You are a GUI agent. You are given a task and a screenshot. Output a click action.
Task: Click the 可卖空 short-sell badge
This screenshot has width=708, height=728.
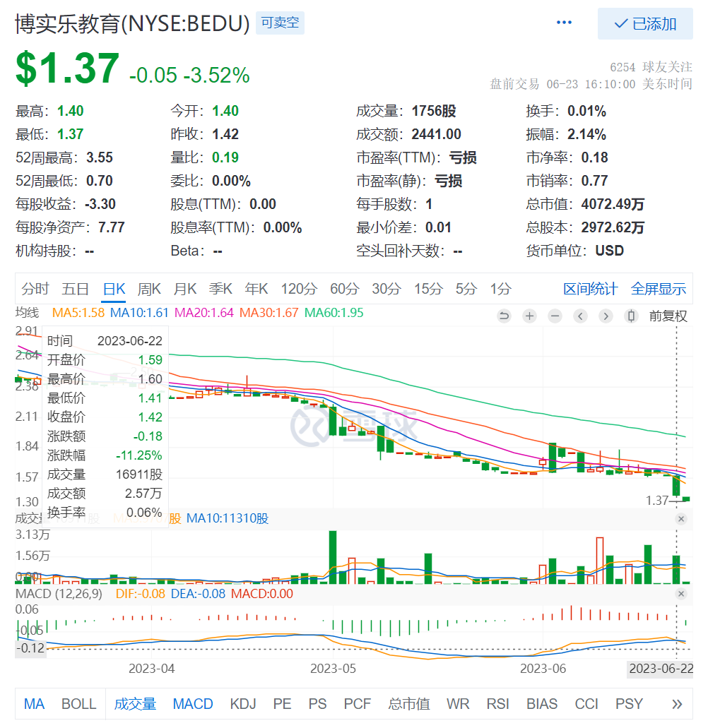pos(280,23)
